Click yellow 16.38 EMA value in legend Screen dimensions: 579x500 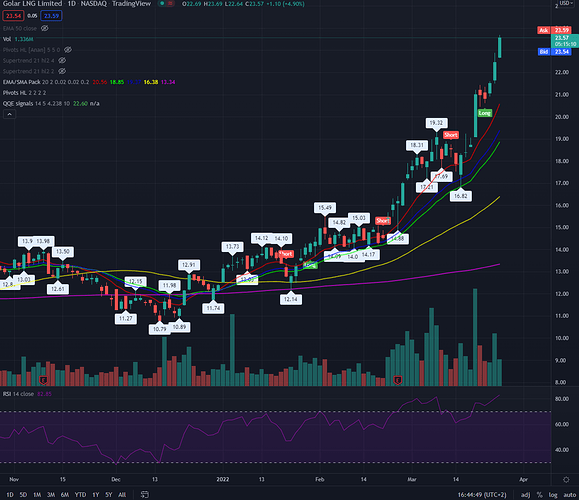[151, 82]
